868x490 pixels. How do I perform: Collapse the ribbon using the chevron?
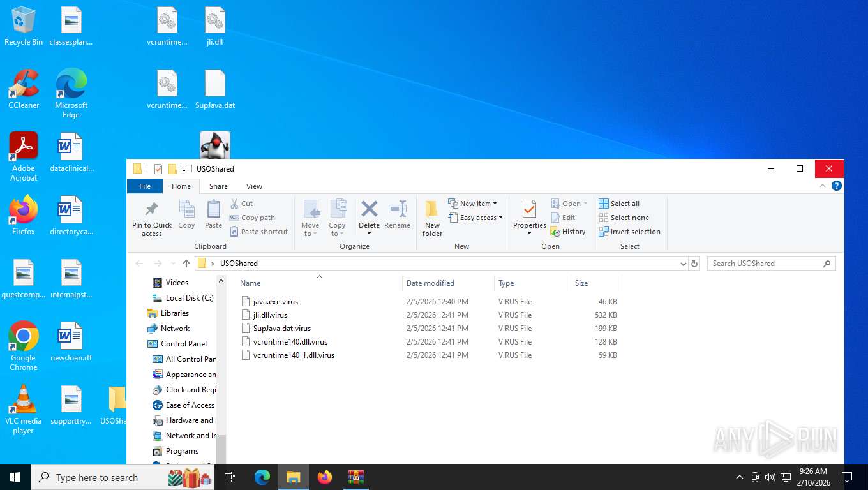pos(823,186)
